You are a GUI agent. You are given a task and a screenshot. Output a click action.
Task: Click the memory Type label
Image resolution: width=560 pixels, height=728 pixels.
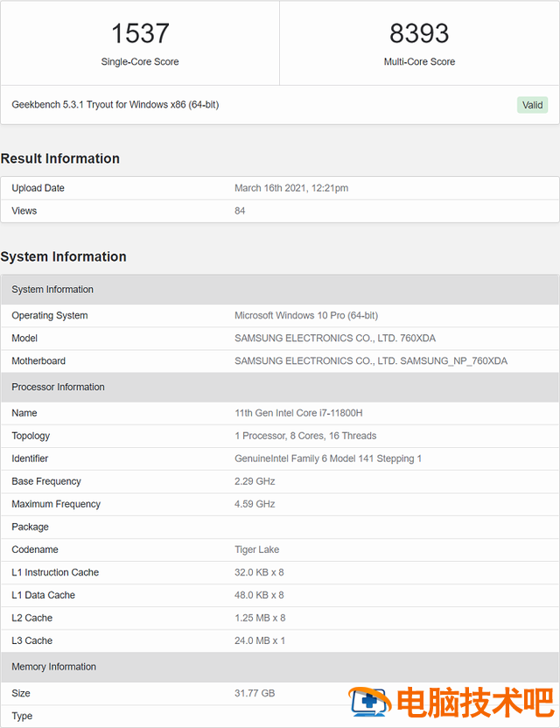[x=22, y=716]
